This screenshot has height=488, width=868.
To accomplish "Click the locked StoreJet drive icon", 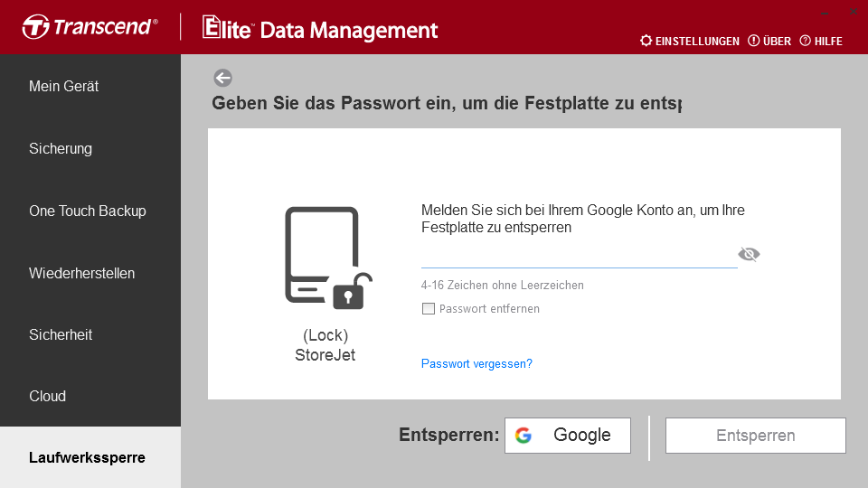I will click(328, 258).
